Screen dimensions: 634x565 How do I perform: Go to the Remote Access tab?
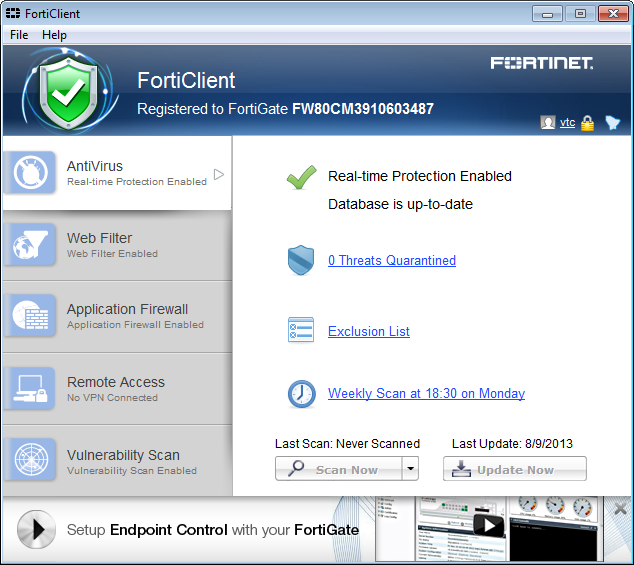[116, 388]
